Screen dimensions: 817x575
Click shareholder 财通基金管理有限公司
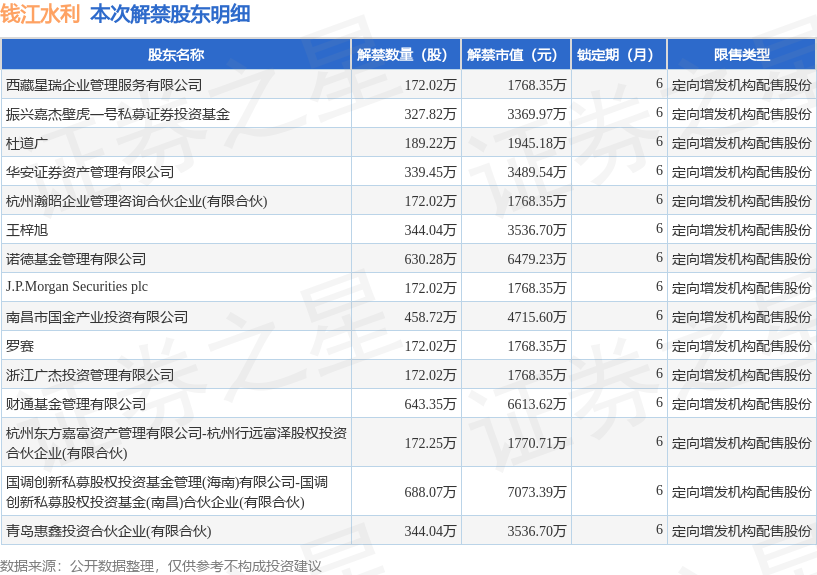[76, 404]
